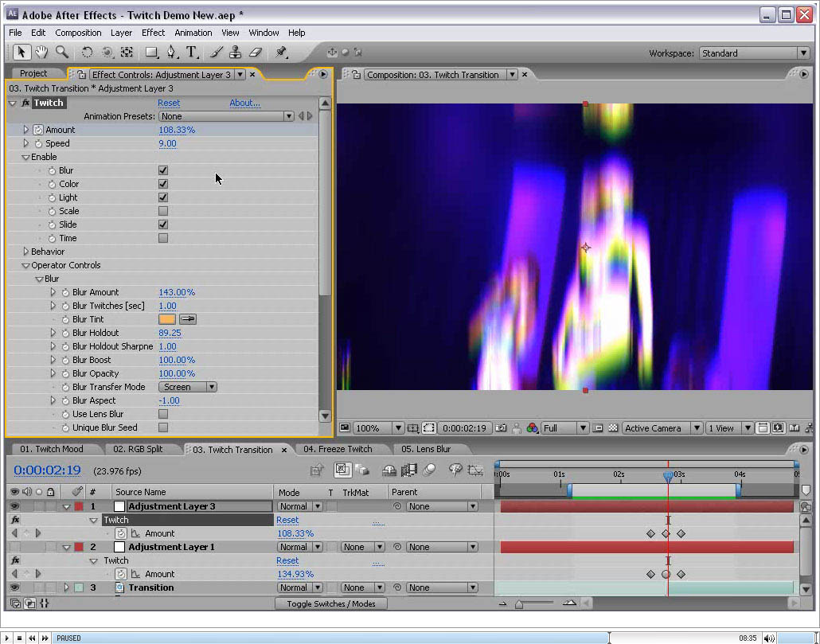
Task: Select the Pen tool
Action: [x=171, y=53]
